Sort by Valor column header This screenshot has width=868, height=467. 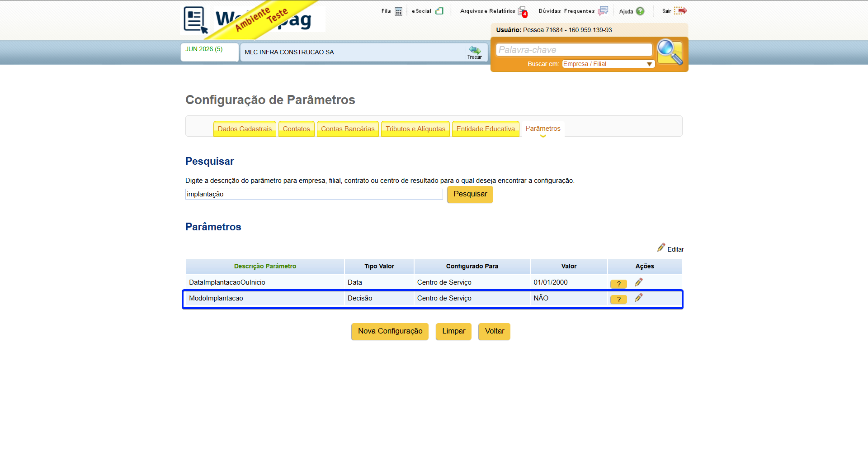[x=569, y=266]
